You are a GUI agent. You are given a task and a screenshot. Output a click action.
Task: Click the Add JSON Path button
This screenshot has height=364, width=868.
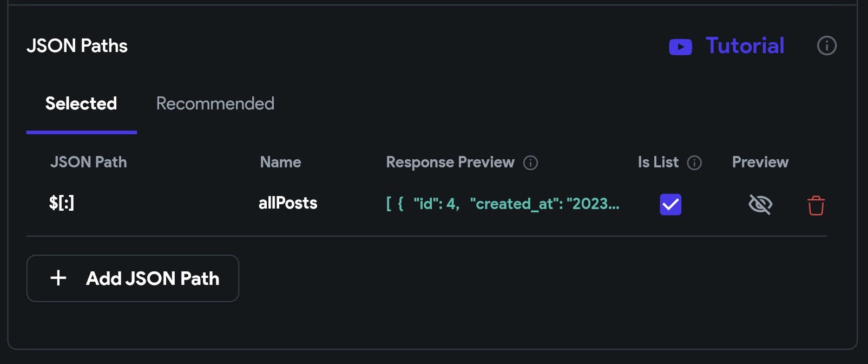pos(133,278)
